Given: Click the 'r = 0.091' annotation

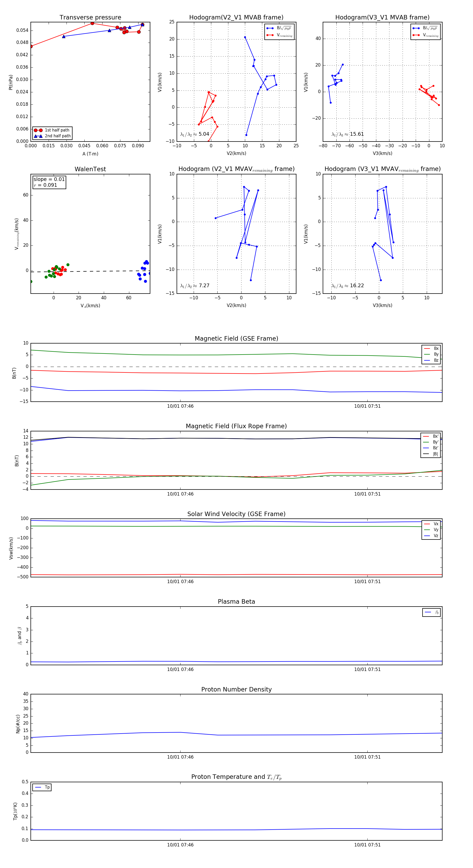Looking at the screenshot, I should click(x=45, y=185).
